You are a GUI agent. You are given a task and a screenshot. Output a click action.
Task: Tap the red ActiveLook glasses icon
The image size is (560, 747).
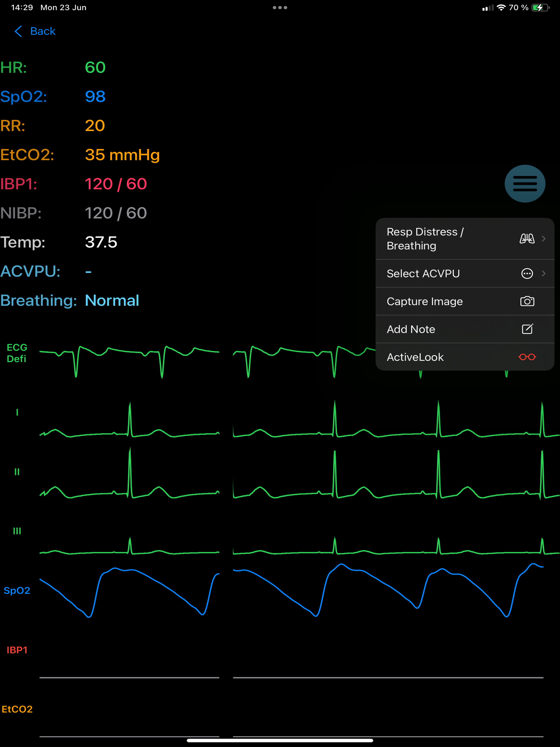(527, 357)
